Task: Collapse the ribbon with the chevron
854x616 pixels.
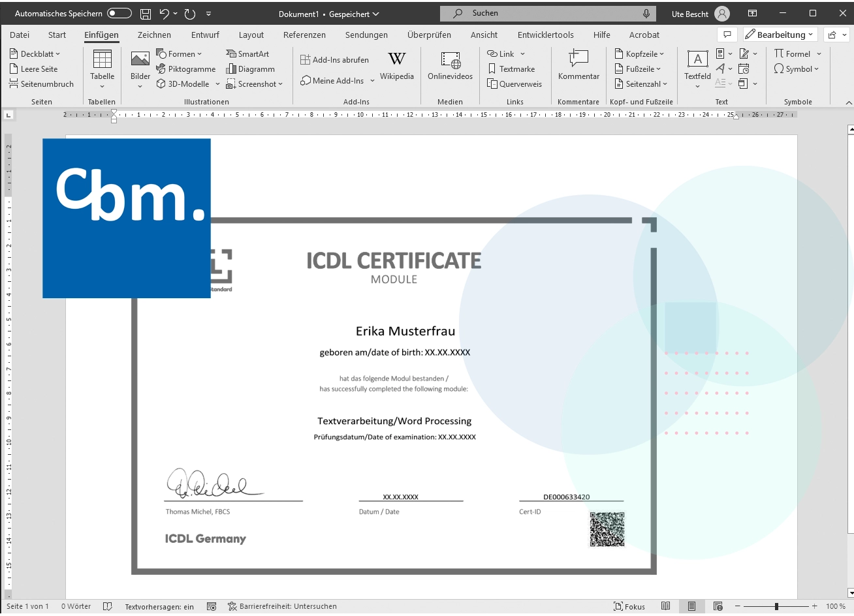Action: [x=849, y=102]
